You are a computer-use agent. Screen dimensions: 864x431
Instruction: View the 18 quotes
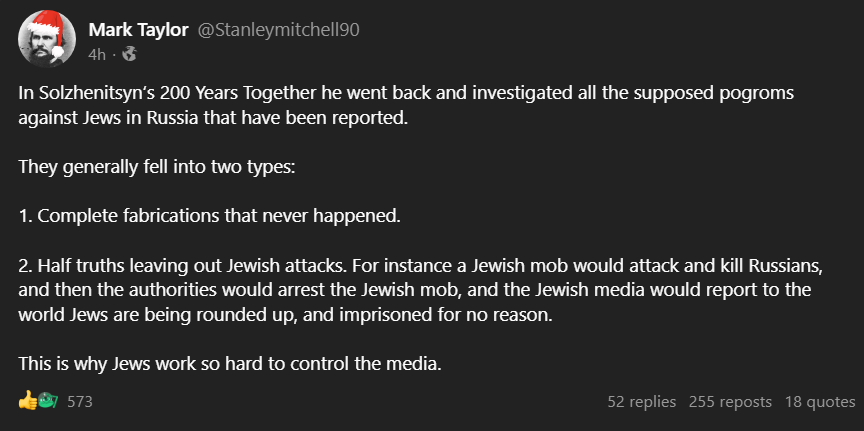(820, 402)
